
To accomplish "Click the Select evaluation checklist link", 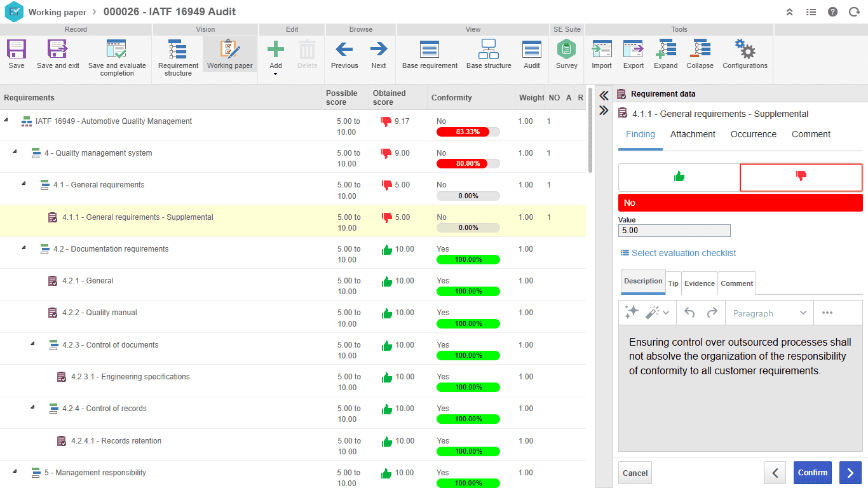I will (678, 253).
